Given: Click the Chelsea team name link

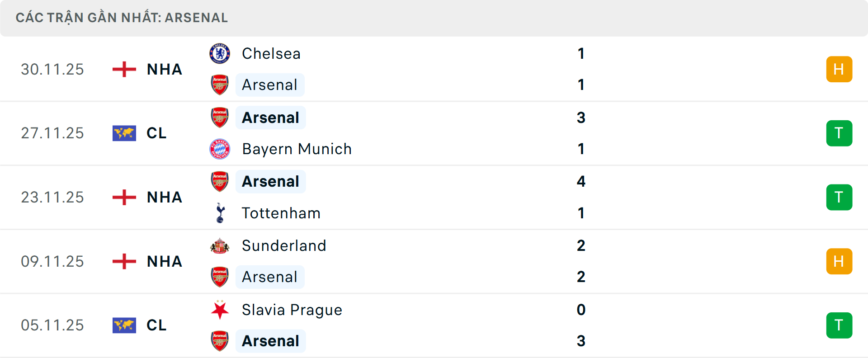Looking at the screenshot, I should (271, 53).
